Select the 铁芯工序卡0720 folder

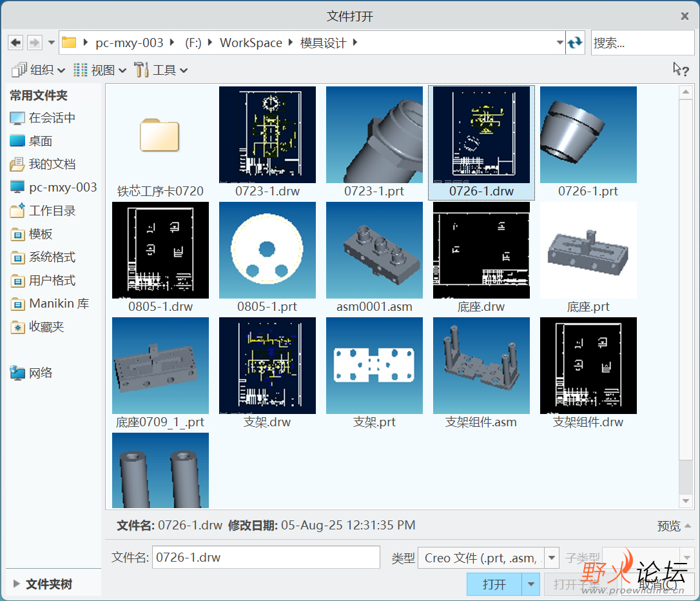160,143
